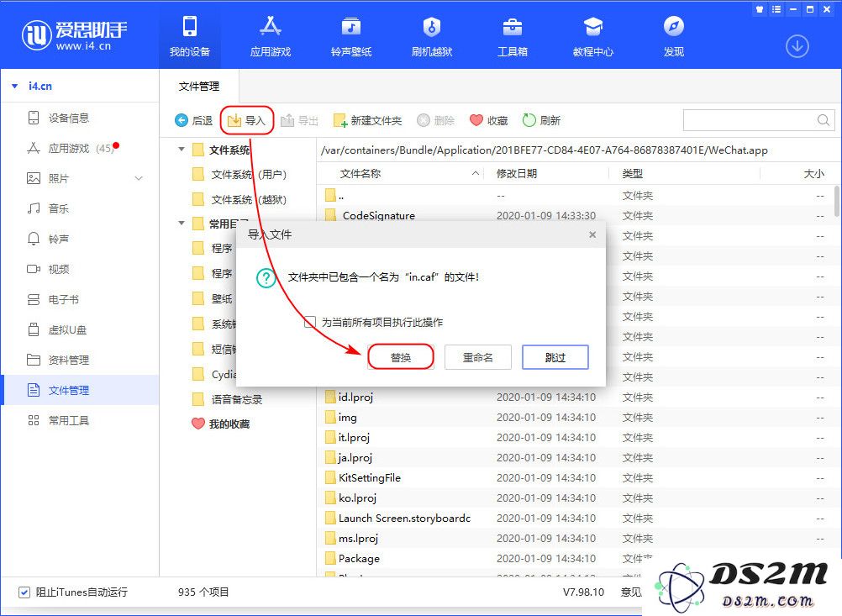This screenshot has width=842, height=616.
Task: Click the 删除 delete toolbar button
Action: click(436, 120)
